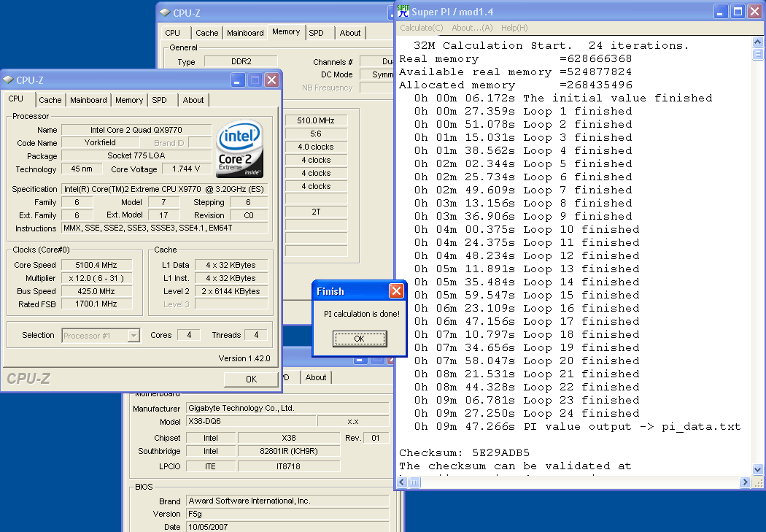Image resolution: width=766 pixels, height=532 pixels.
Task: Click the up arrow of Super PI's vertical scrollbar
Action: click(758, 42)
